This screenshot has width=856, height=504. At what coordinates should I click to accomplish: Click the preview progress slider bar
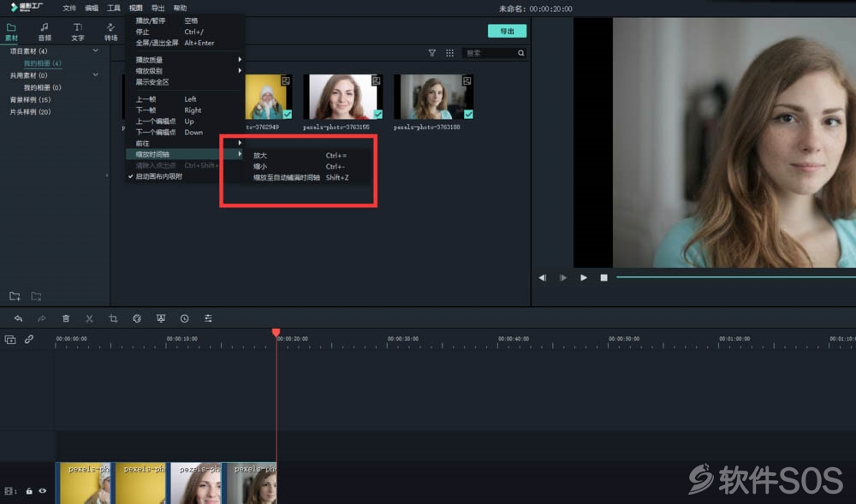pyautogui.click(x=736, y=277)
